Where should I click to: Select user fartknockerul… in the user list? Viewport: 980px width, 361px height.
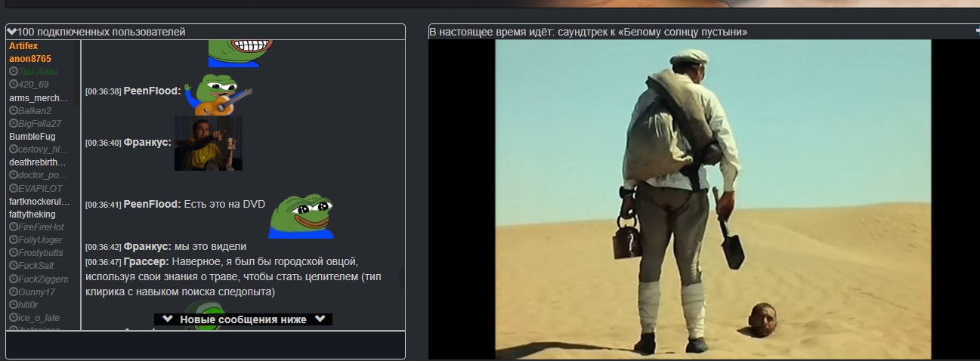(x=39, y=202)
